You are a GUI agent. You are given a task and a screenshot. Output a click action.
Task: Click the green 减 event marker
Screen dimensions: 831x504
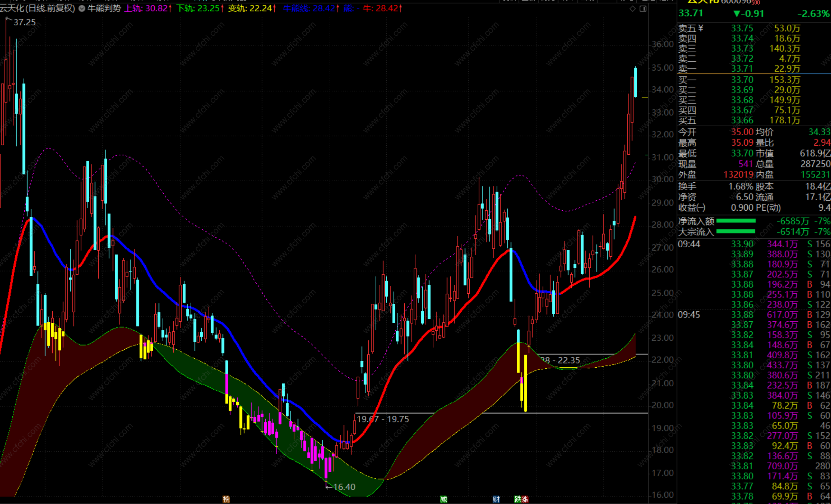(x=444, y=499)
